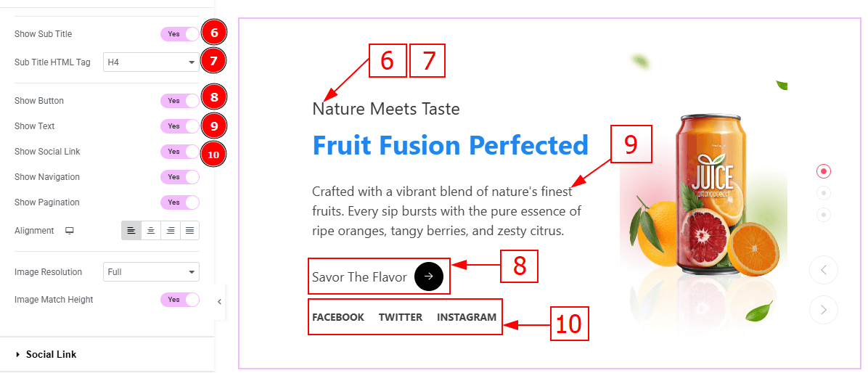868x373 pixels.
Task: Disable the Show Button switch
Action: (180, 101)
